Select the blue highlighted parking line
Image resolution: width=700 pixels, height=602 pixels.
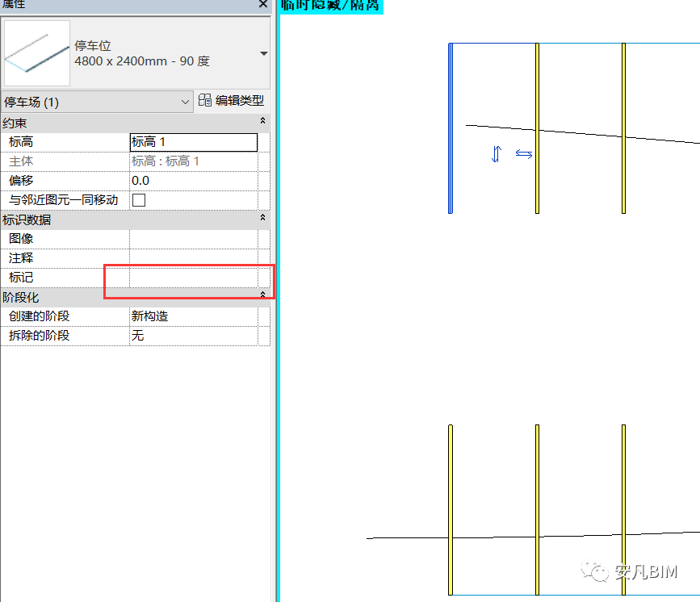click(x=451, y=128)
